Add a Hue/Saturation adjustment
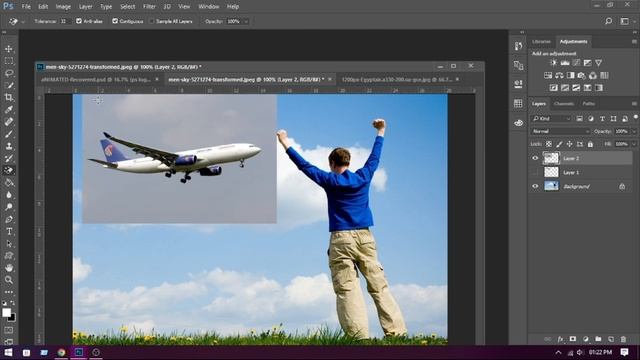The height and width of the screenshot is (360, 640). coord(548,76)
